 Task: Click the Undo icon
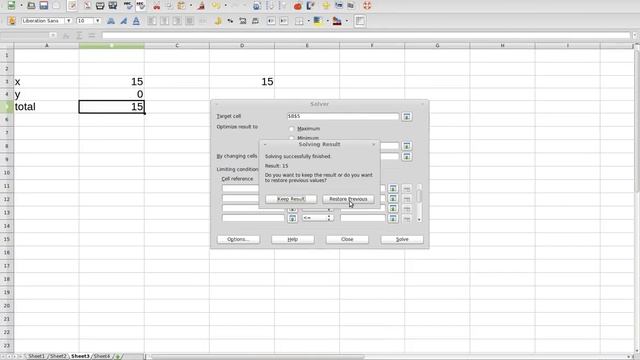tap(216, 6)
